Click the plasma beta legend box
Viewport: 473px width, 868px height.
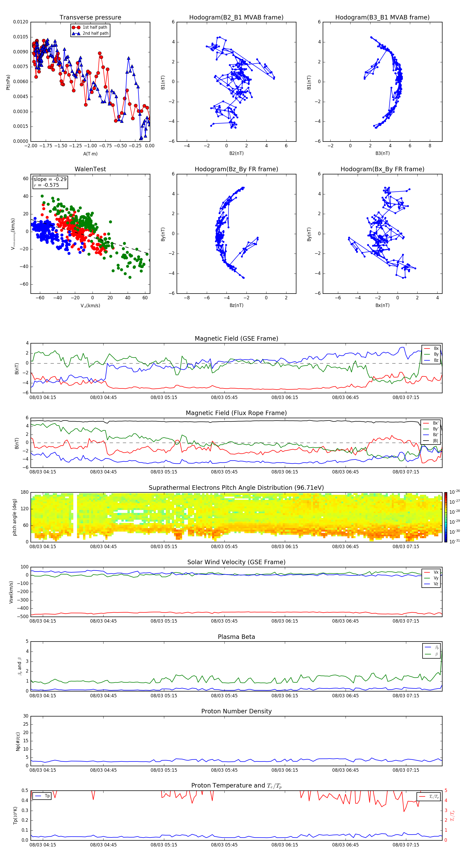click(x=431, y=651)
